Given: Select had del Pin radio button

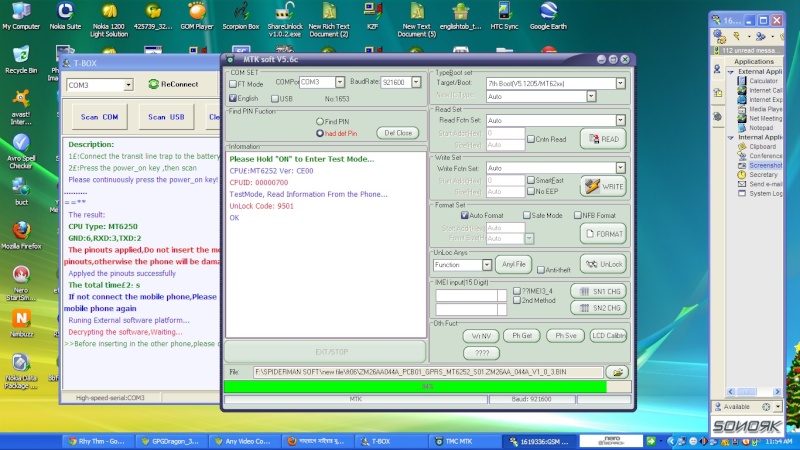Looking at the screenshot, I should pyautogui.click(x=319, y=133).
